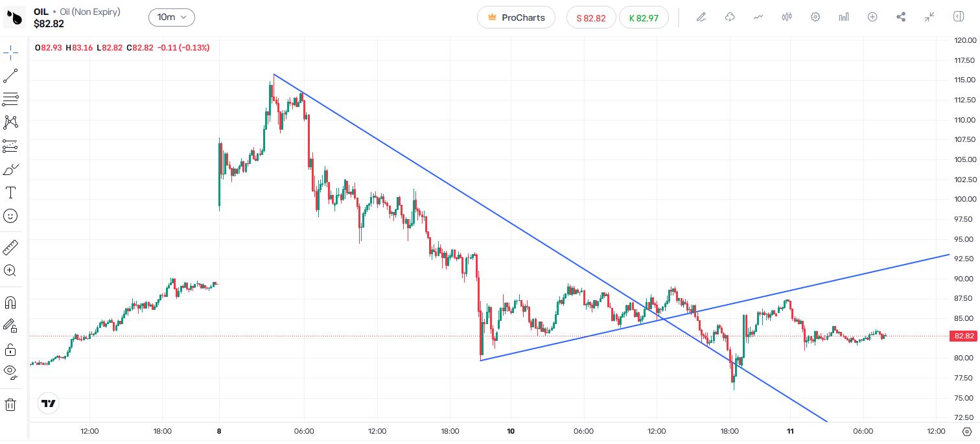This screenshot has width=980, height=444.
Task: Open the brush drawing tool
Action: 10,170
